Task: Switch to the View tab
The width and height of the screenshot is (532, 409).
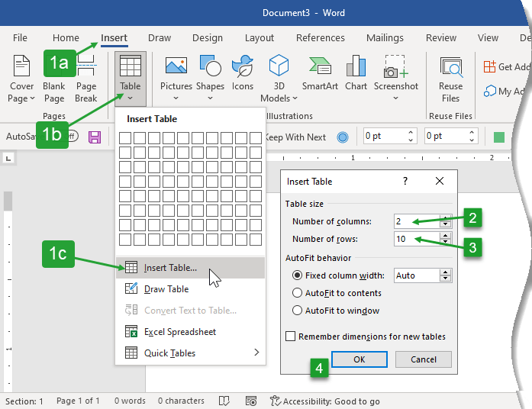Action: coord(488,37)
